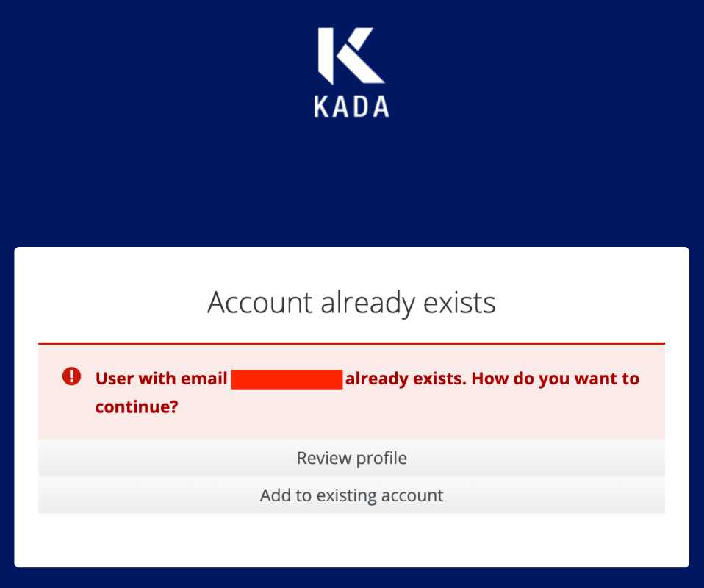Click the red exclamation error icon

71,377
